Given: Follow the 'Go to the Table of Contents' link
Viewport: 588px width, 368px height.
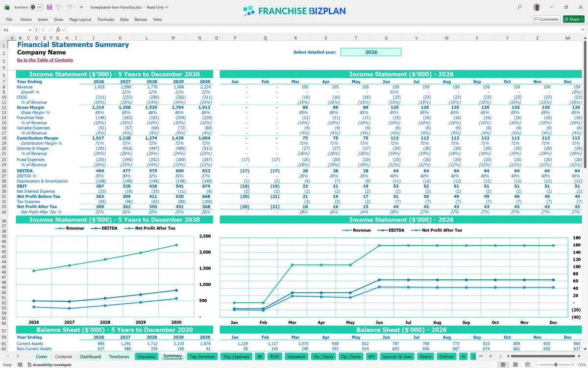Looking at the screenshot, I should pyautogui.click(x=45, y=60).
